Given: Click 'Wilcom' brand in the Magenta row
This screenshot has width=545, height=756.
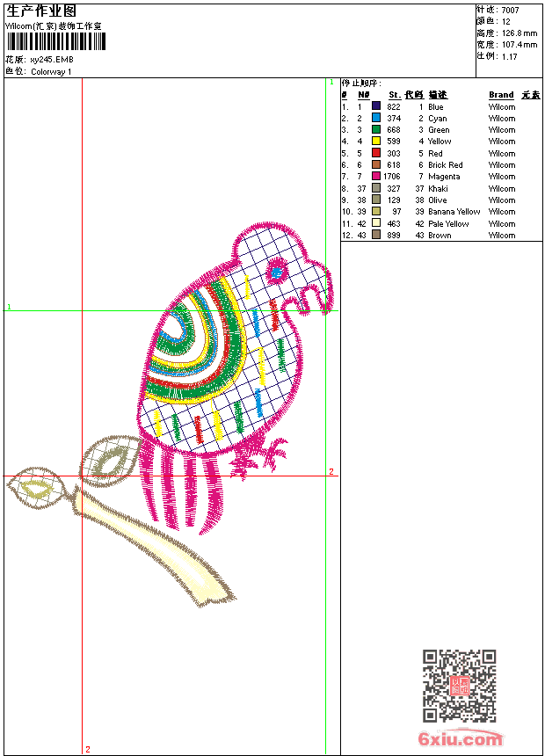Looking at the screenshot, I should (x=502, y=177).
